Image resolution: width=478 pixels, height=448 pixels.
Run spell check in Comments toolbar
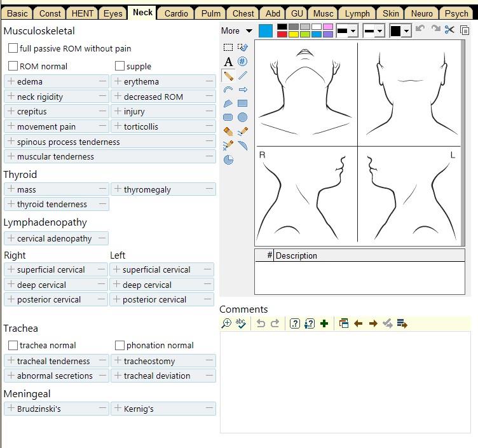click(x=241, y=323)
